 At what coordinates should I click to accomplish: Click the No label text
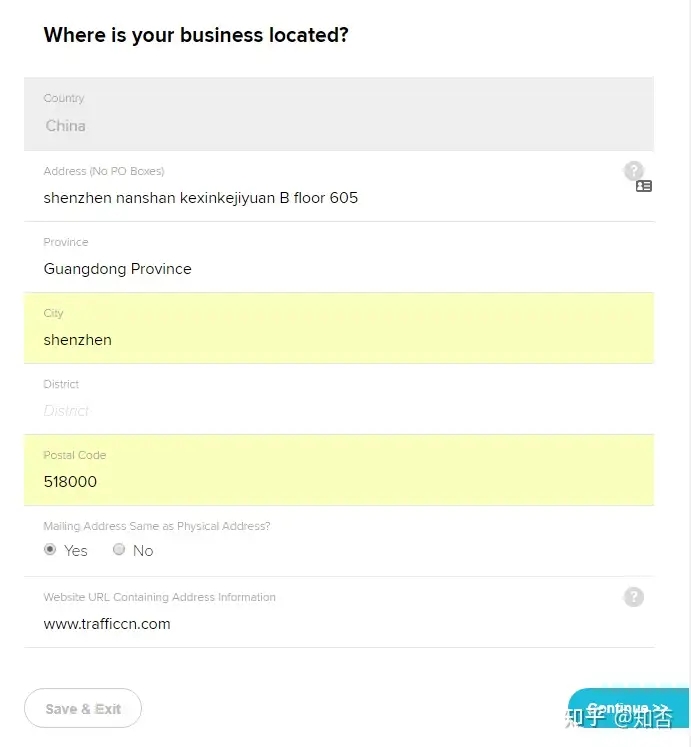(x=143, y=550)
